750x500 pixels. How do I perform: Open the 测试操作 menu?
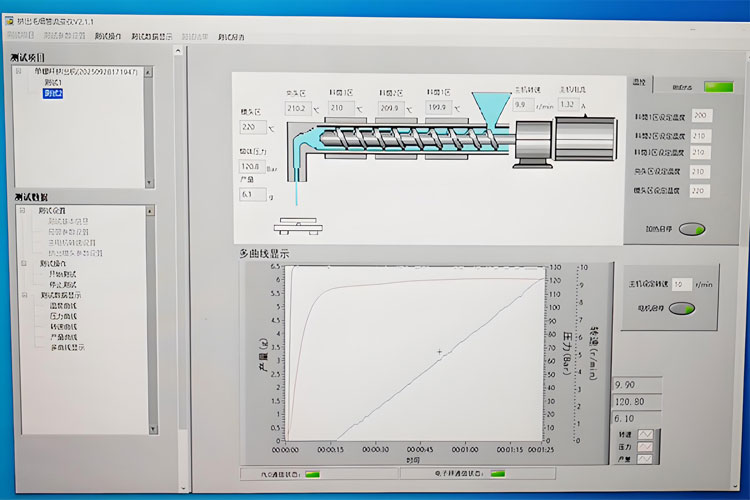coord(108,36)
